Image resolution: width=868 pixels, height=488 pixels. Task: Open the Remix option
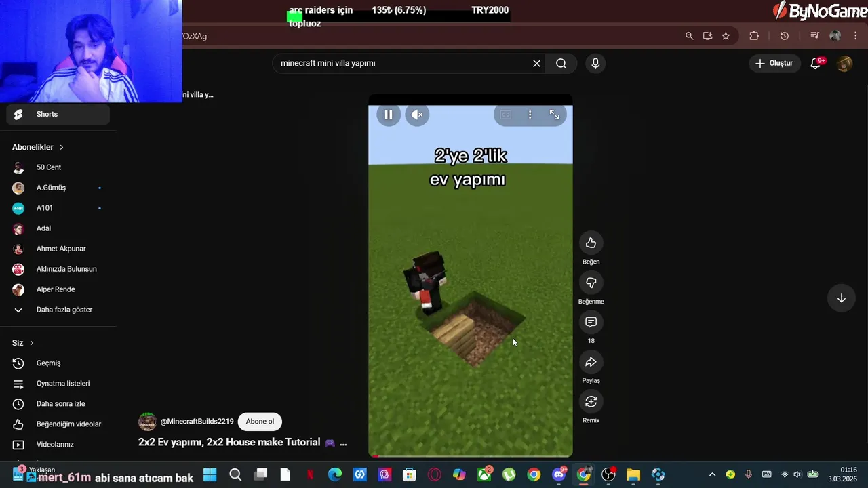coord(591,401)
